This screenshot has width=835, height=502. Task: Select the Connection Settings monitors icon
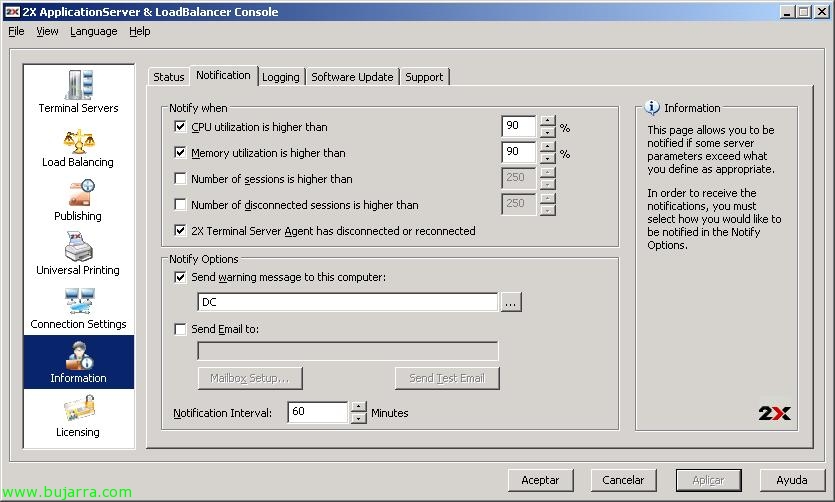pos(79,301)
